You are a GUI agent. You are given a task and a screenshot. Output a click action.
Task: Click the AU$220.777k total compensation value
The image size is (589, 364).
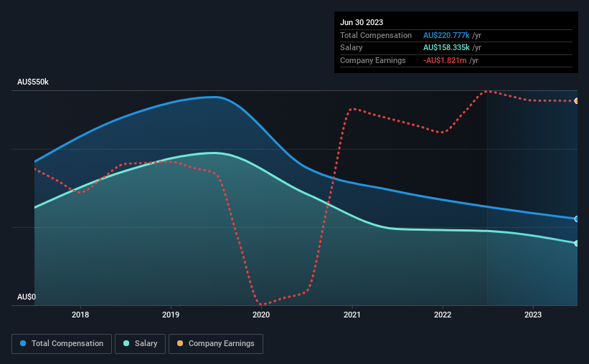click(446, 35)
